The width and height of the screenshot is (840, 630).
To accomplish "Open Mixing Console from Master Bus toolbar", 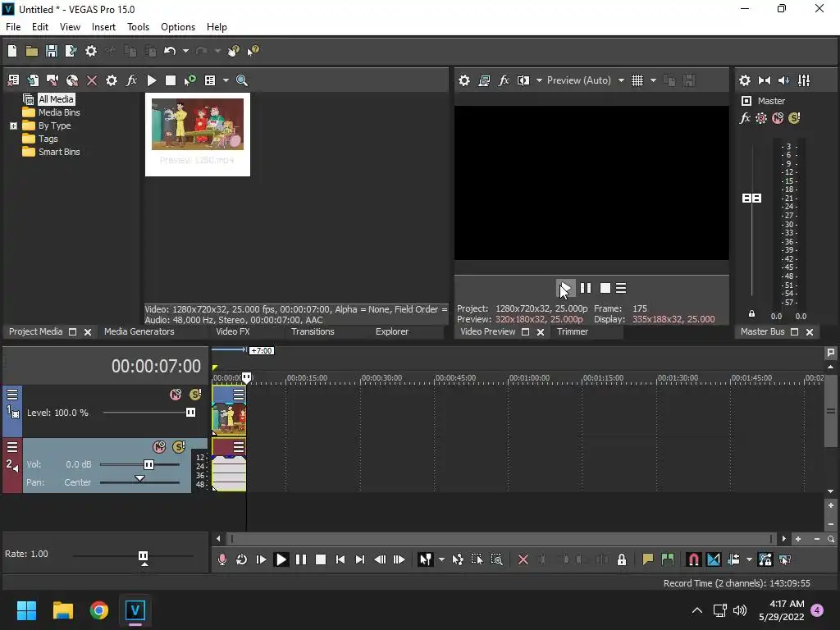I will coord(804,80).
